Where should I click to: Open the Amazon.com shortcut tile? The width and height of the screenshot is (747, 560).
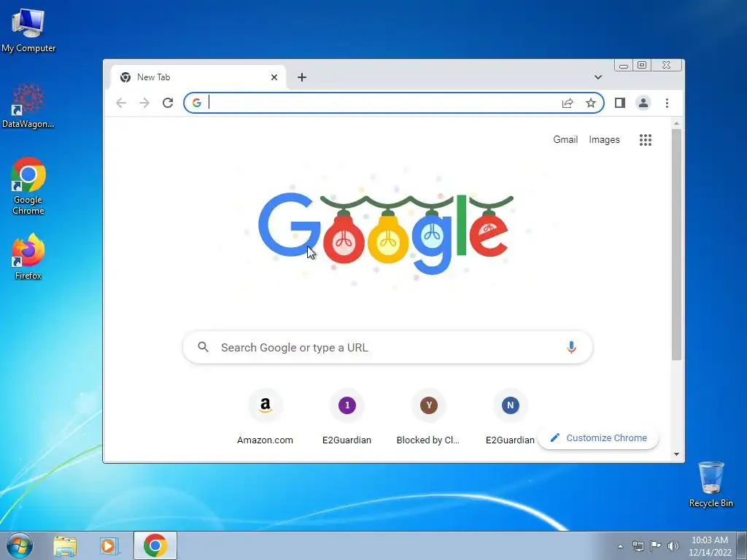(266, 417)
